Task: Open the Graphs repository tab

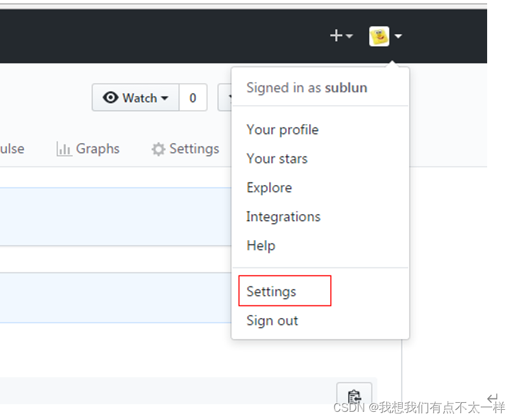Action: [87, 149]
